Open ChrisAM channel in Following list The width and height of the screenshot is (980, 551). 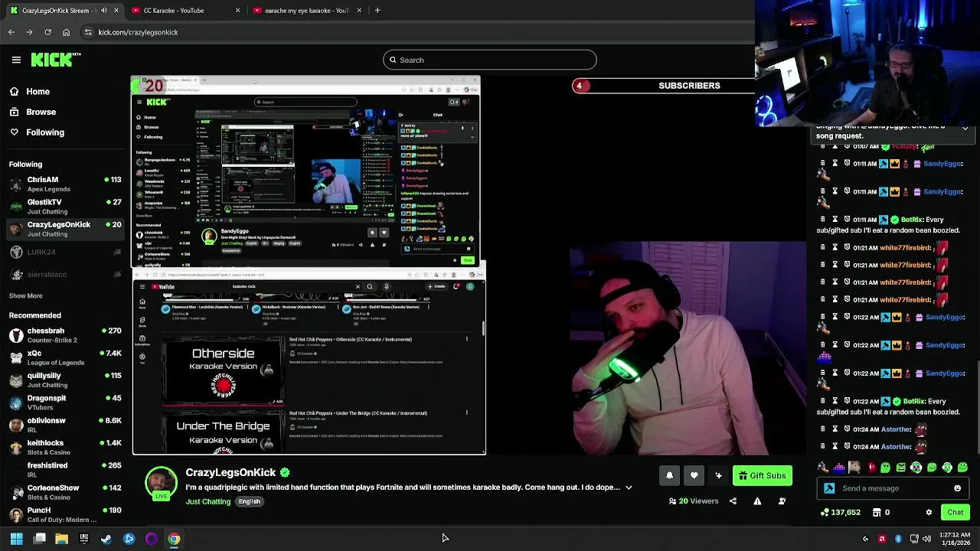[65, 184]
